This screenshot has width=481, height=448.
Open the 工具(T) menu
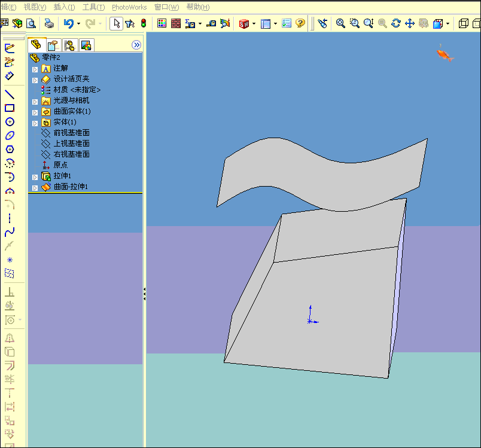tap(93, 7)
